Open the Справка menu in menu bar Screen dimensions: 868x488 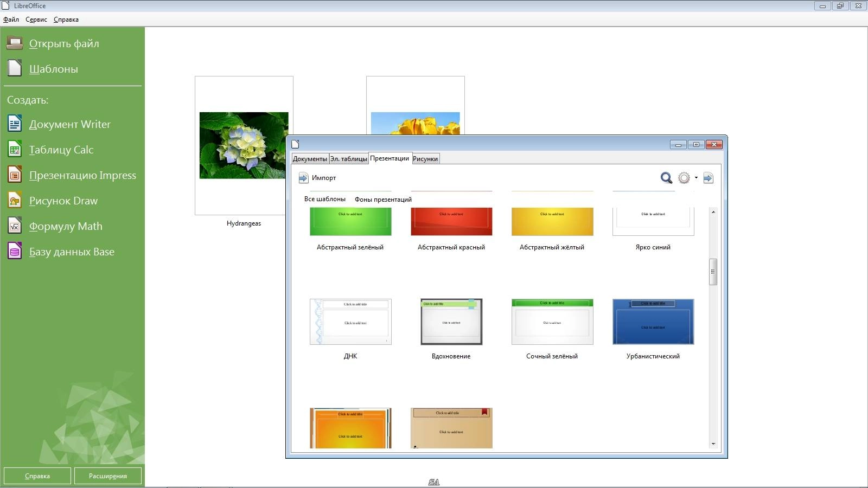point(66,20)
